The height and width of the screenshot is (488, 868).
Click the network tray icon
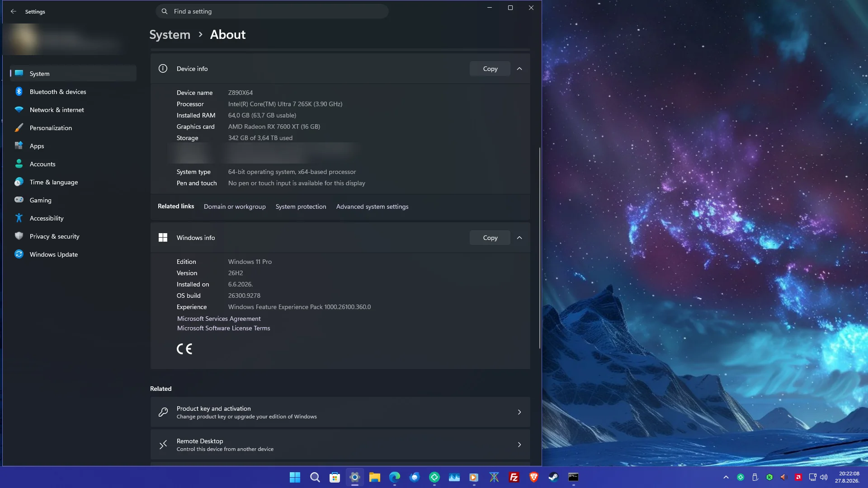pyautogui.click(x=812, y=477)
